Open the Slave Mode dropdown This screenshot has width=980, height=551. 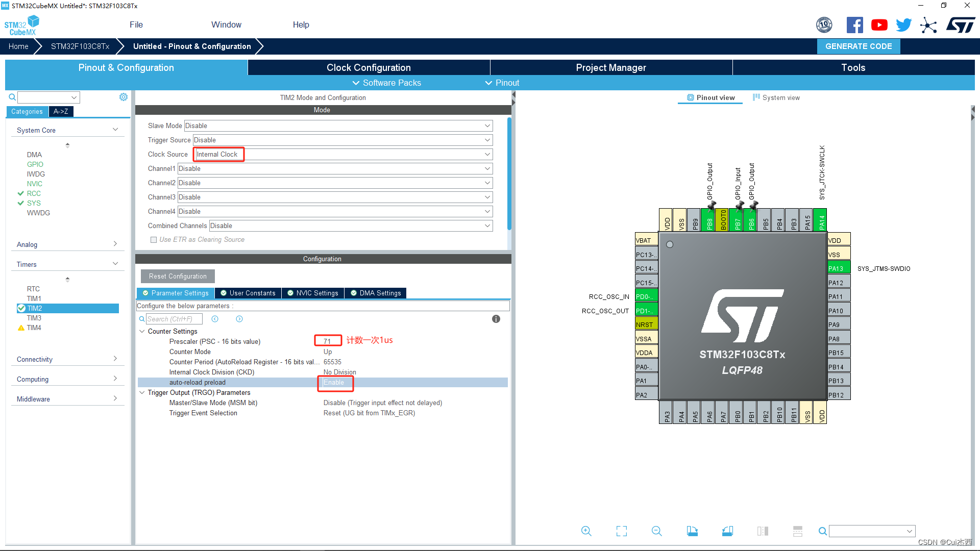click(x=338, y=126)
